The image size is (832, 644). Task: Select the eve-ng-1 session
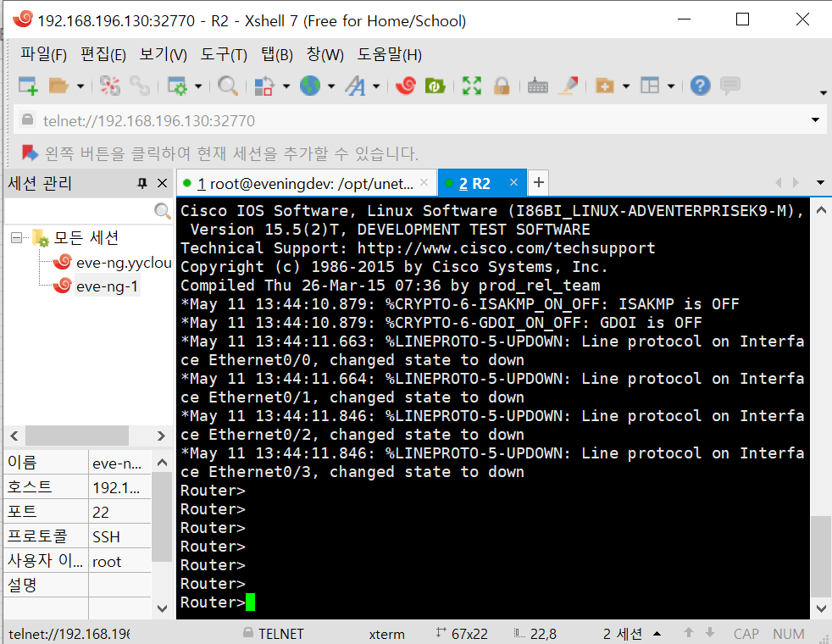tap(107, 286)
